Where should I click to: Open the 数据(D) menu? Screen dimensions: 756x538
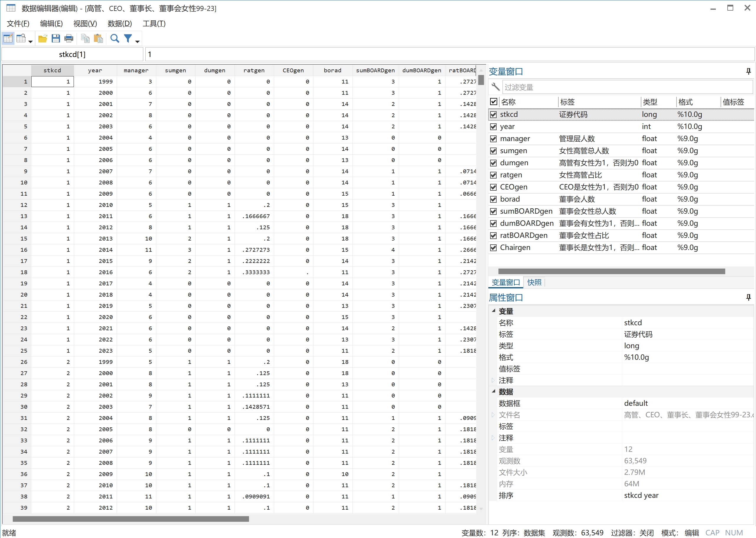pos(120,24)
